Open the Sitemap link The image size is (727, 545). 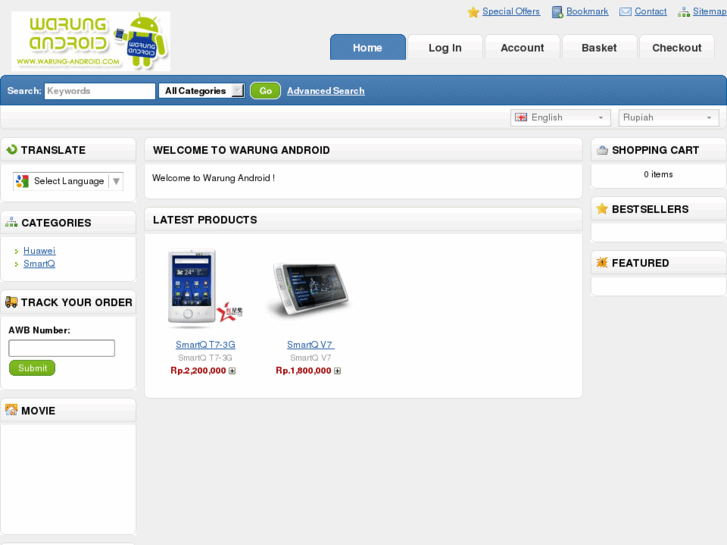[x=710, y=12]
